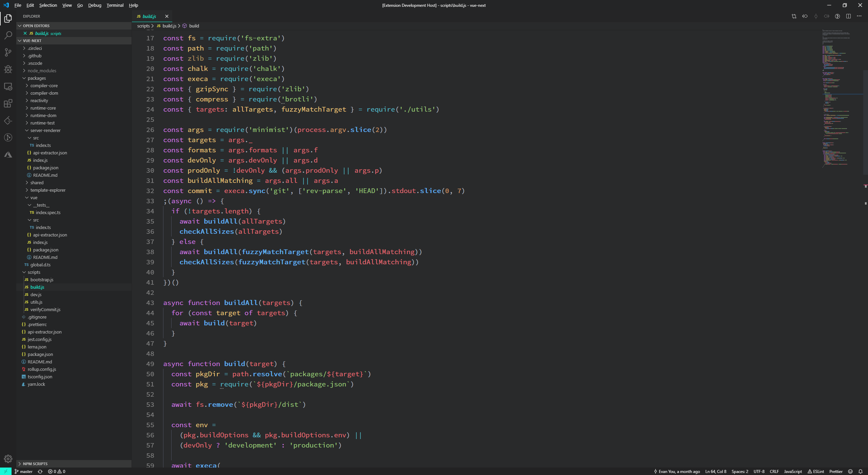868x475 pixels.
Task: Open the Search view in activity bar
Action: coord(8,35)
